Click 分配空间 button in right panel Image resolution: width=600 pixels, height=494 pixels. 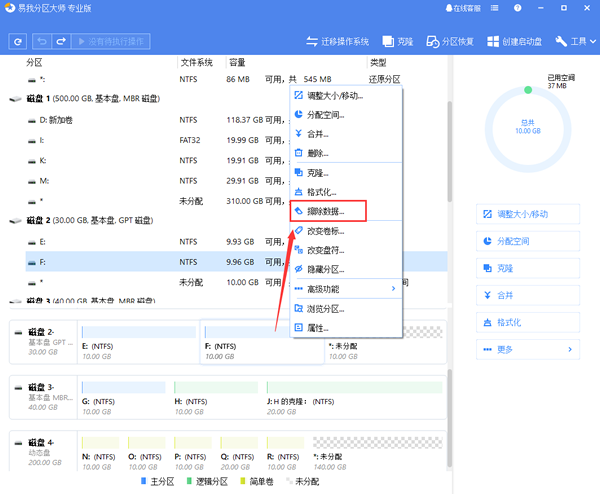(x=528, y=241)
